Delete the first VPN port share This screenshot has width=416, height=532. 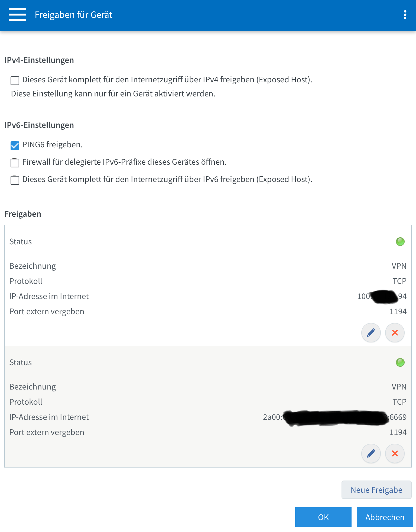coord(395,333)
